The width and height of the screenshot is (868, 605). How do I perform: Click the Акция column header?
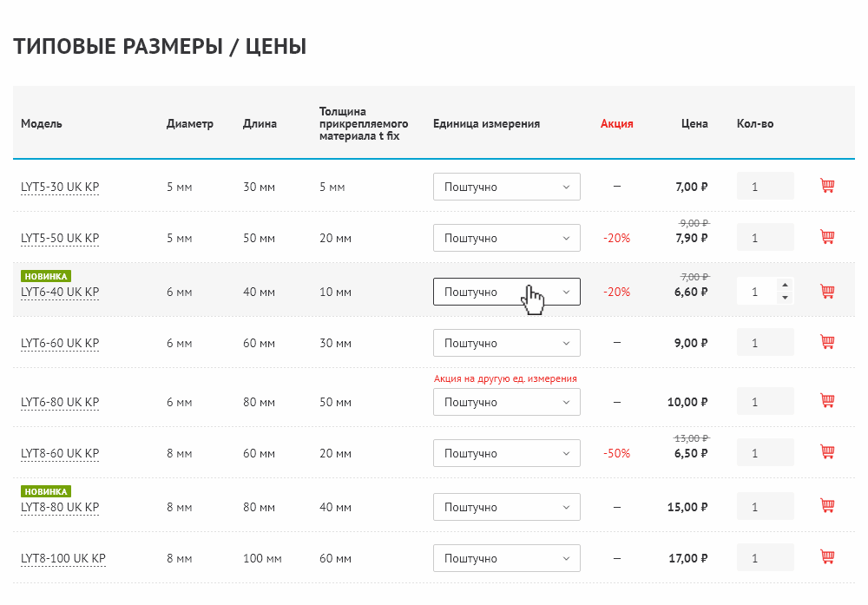(616, 123)
